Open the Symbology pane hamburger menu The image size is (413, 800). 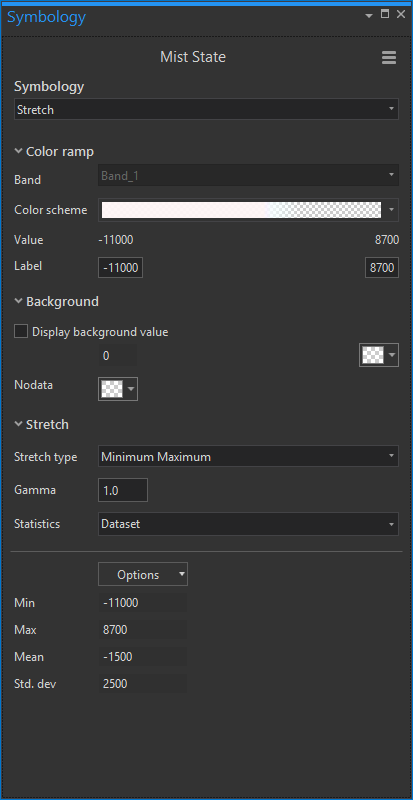coord(388,58)
